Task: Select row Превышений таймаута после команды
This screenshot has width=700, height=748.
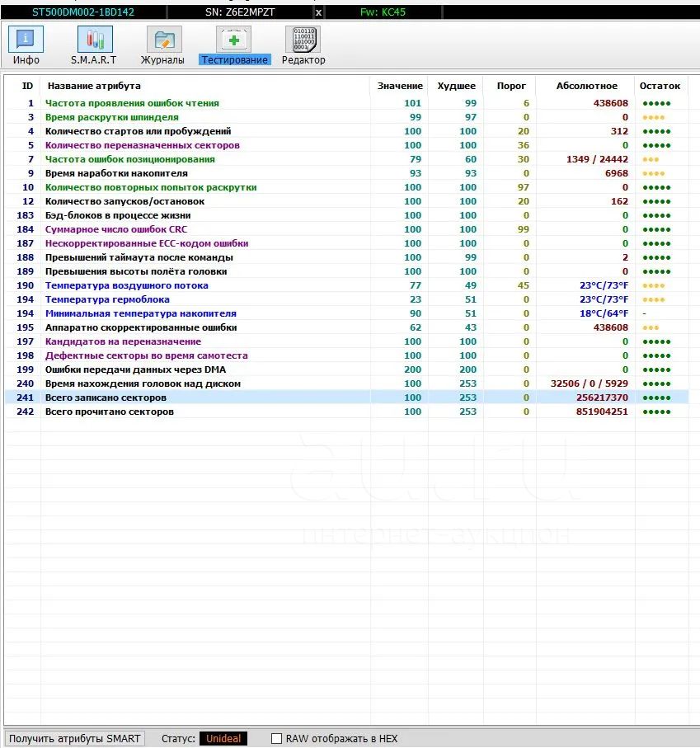Action: (x=346, y=257)
